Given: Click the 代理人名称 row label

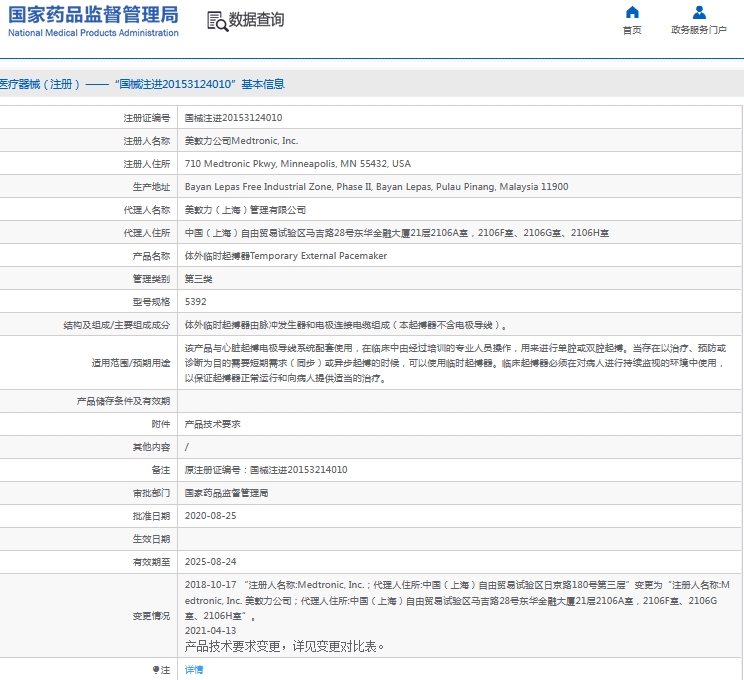Looking at the screenshot, I should pyautogui.click(x=147, y=210).
